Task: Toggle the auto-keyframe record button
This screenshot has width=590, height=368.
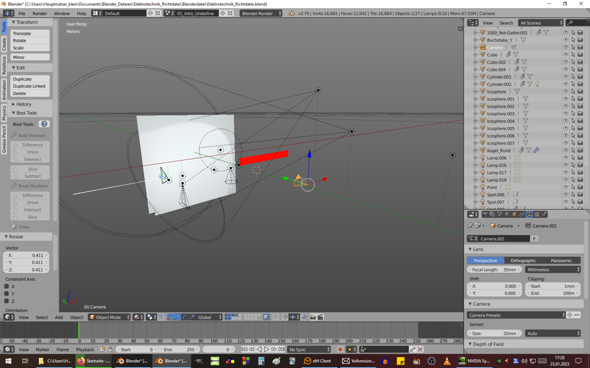Action: 340,349
